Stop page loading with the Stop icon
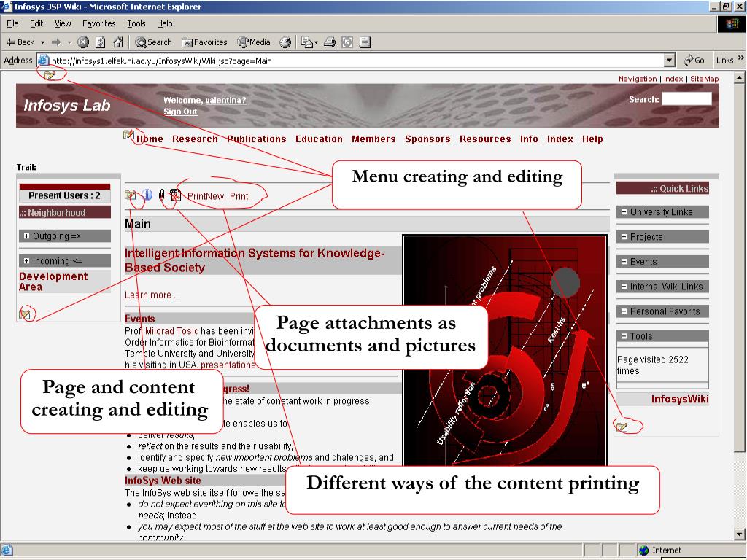747x560 pixels. (x=83, y=42)
